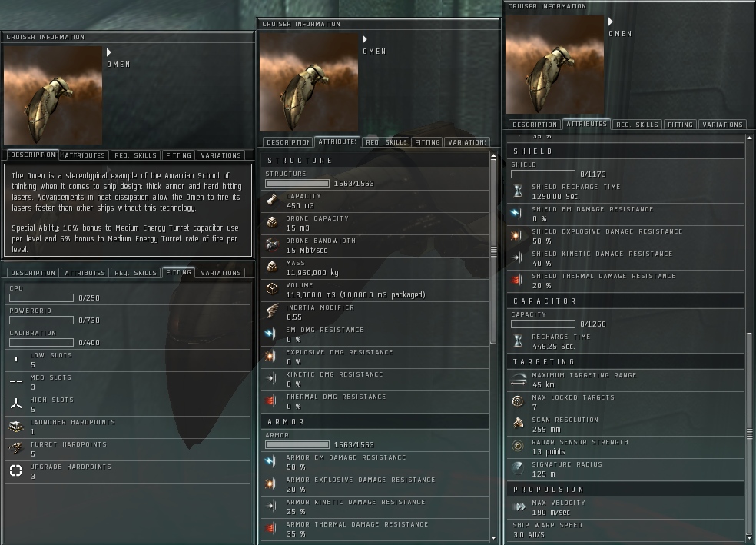Click the Shield Recharge Time hourglass icon
756x545 pixels.
(518, 191)
